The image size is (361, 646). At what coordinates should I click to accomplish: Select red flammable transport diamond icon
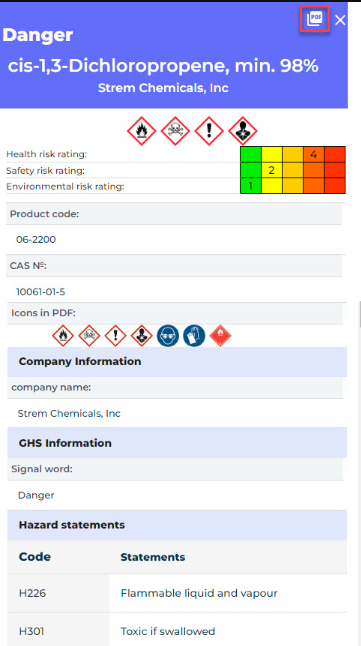click(220, 336)
